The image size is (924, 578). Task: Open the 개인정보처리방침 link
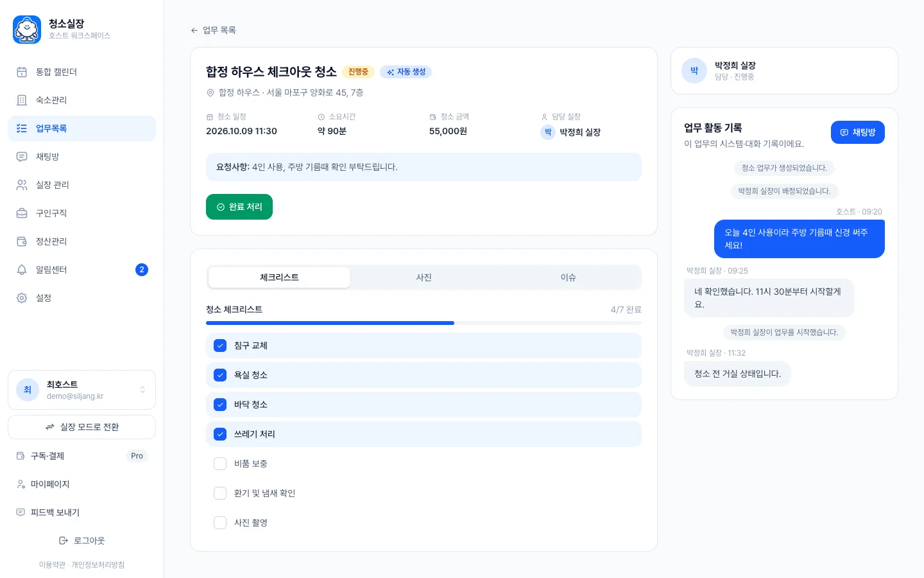(x=98, y=565)
